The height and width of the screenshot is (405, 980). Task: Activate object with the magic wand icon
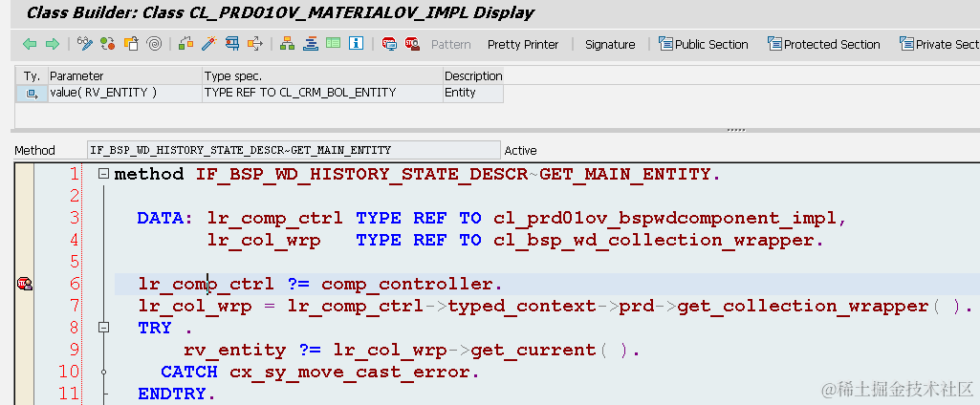(208, 44)
